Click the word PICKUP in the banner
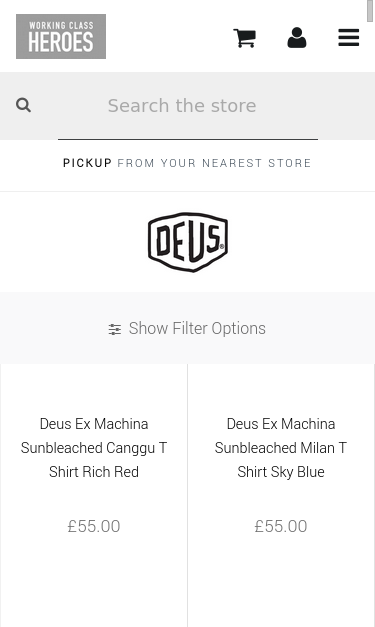This screenshot has width=375, height=627. pos(87,163)
